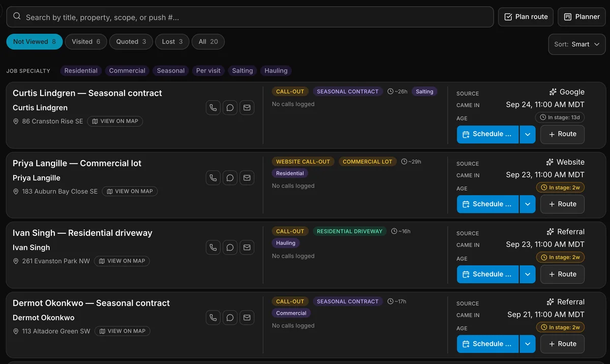Toggle the Commercial job specialty filter
The height and width of the screenshot is (364, 610).
pos(127,71)
